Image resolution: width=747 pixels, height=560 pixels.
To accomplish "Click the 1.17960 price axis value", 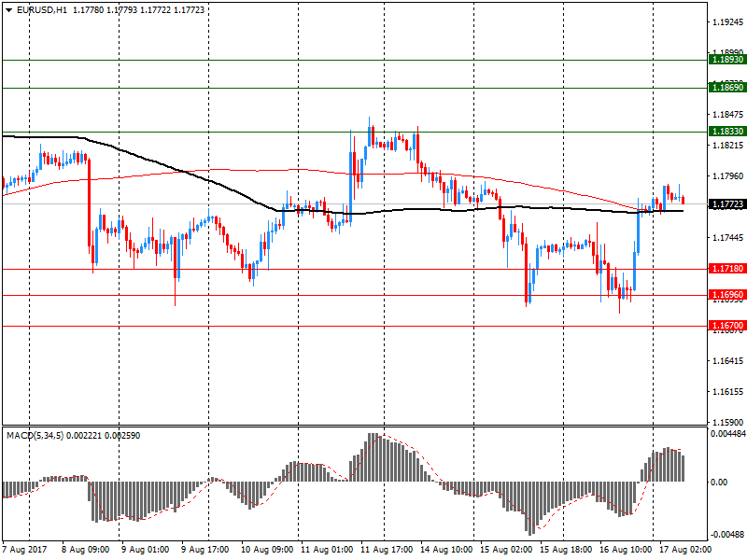I will point(727,176).
